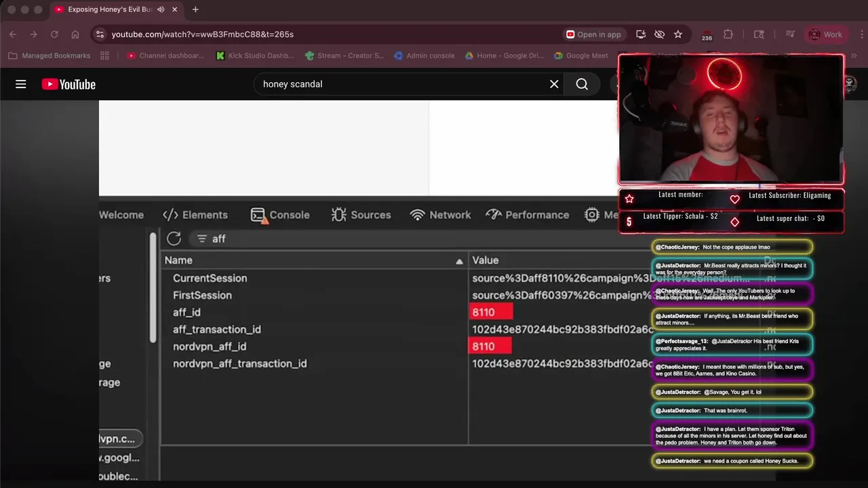
Task: Switch to the Performance devtools tab
Action: 527,215
